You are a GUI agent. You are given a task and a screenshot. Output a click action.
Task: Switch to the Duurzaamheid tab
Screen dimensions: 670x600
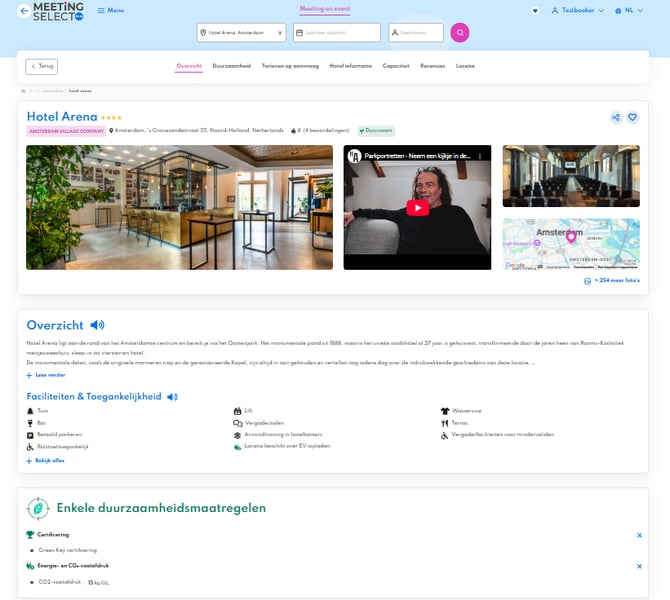tap(231, 66)
